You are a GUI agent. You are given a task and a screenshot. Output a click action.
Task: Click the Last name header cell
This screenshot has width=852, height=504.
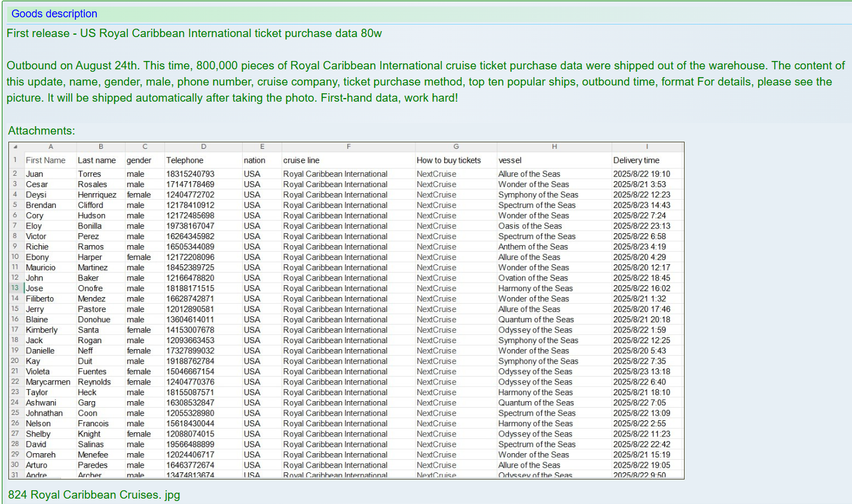[x=97, y=160]
